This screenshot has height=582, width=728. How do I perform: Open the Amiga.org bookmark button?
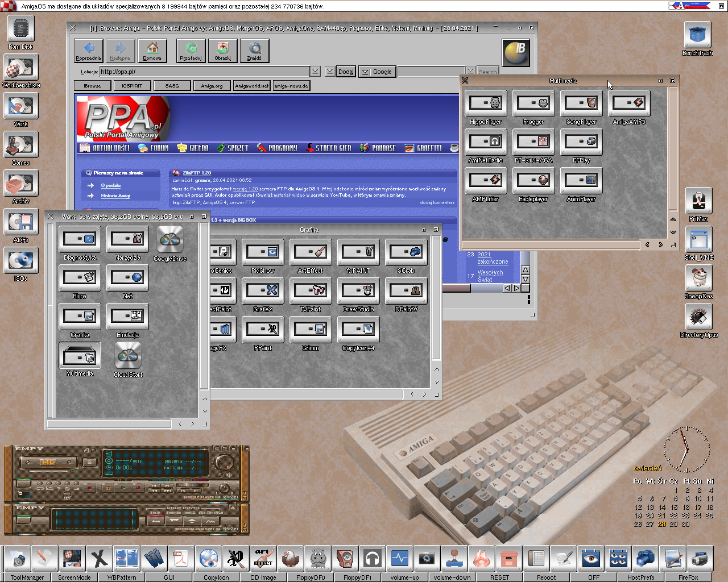click(x=212, y=86)
